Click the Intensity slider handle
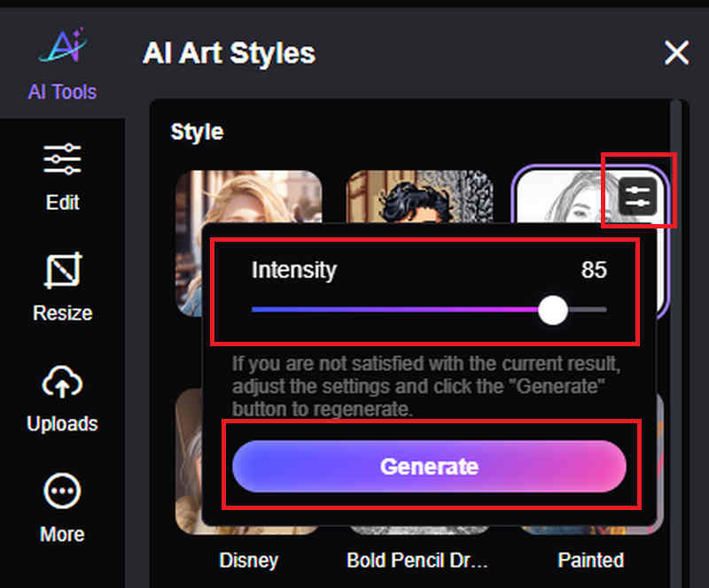 pos(553,310)
